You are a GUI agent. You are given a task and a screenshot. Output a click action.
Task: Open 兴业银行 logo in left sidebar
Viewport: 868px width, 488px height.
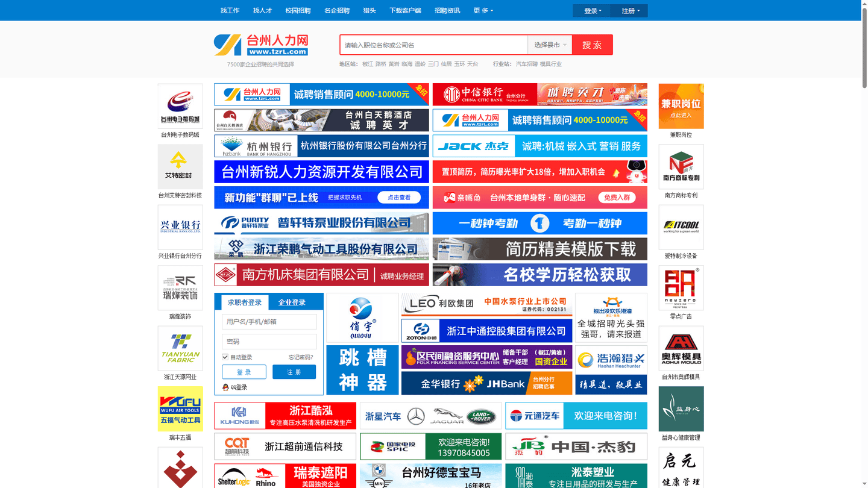point(180,227)
